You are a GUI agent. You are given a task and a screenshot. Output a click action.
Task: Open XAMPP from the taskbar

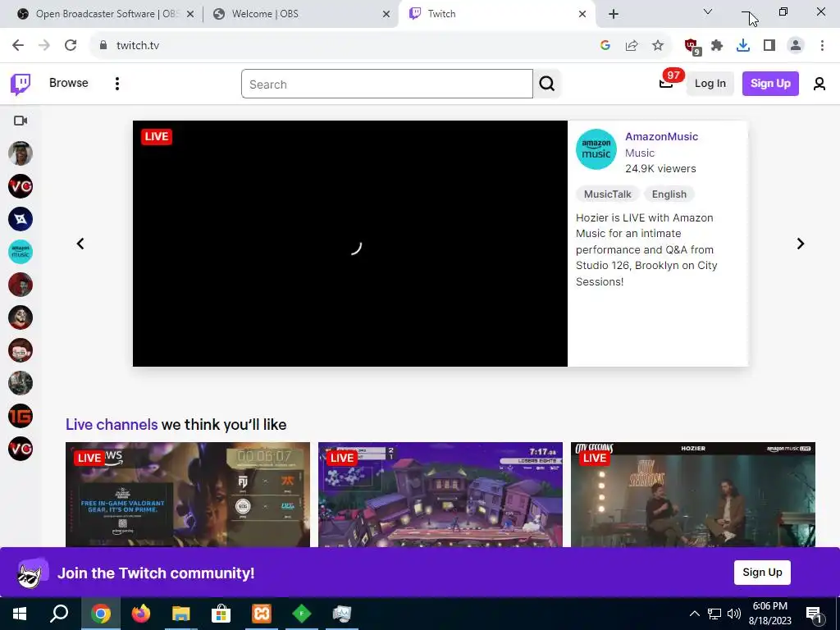tap(262, 614)
